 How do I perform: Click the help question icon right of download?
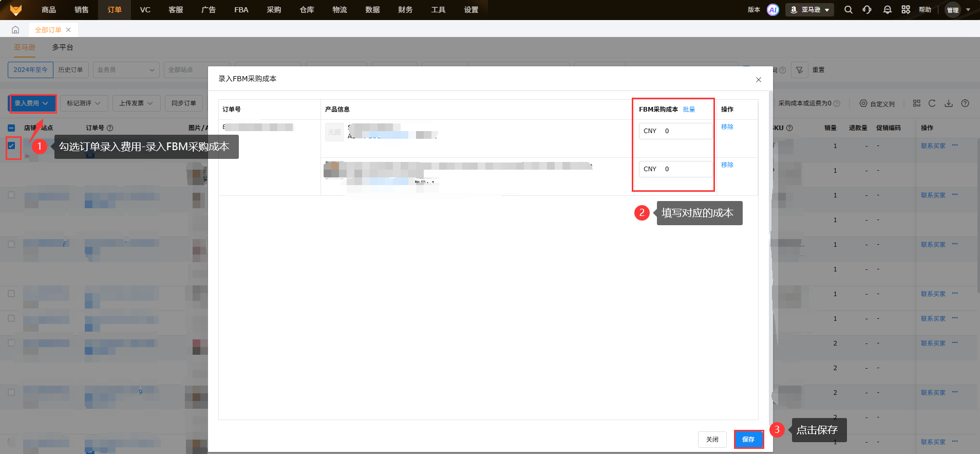pyautogui.click(x=965, y=103)
